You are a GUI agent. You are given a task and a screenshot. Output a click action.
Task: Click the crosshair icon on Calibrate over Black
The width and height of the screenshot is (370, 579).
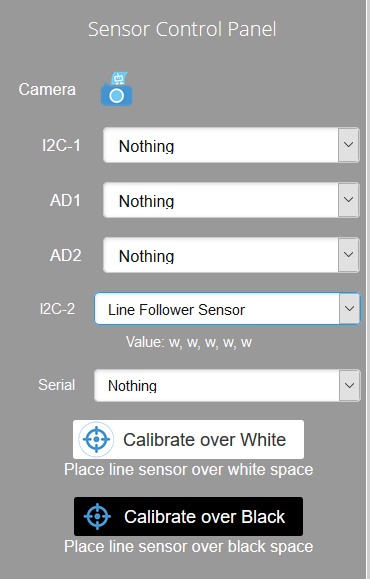(x=97, y=516)
